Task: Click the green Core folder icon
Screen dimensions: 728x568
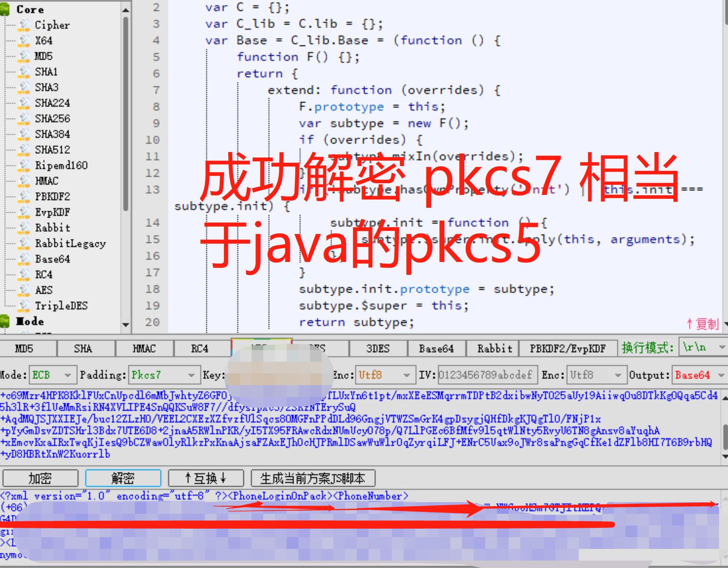Action: (4, 9)
